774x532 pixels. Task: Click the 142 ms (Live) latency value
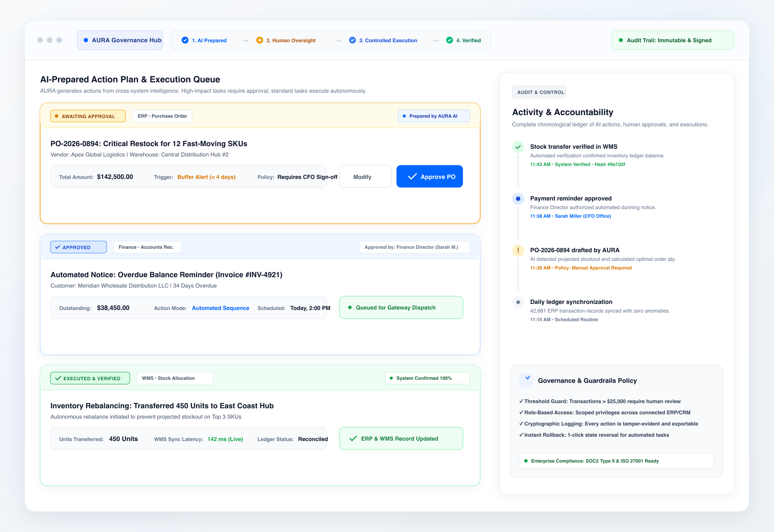(x=225, y=439)
